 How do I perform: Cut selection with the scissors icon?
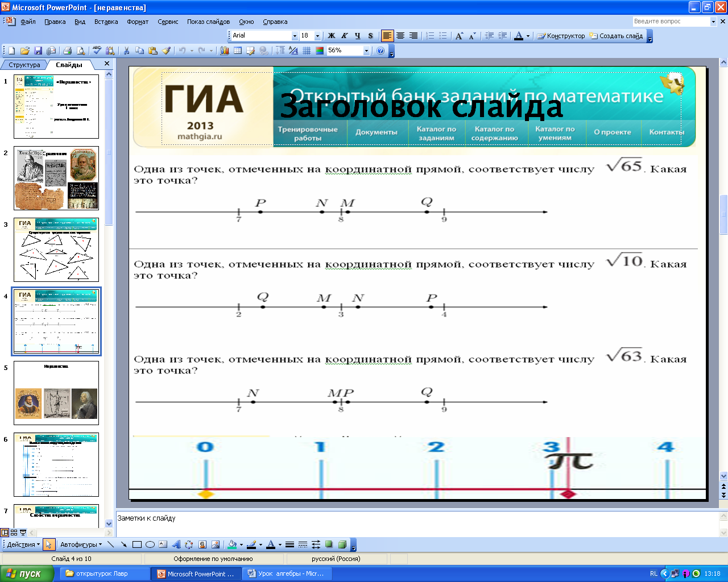(x=126, y=51)
